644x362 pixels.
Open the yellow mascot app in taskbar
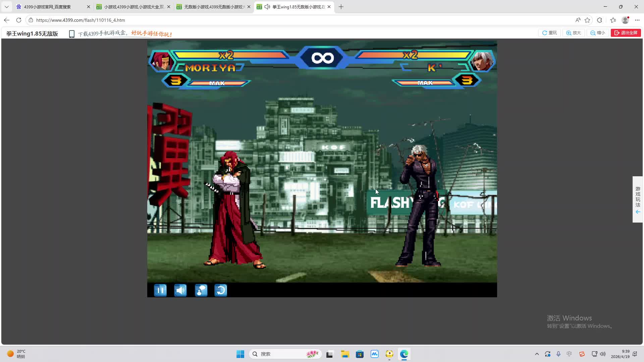(389, 354)
